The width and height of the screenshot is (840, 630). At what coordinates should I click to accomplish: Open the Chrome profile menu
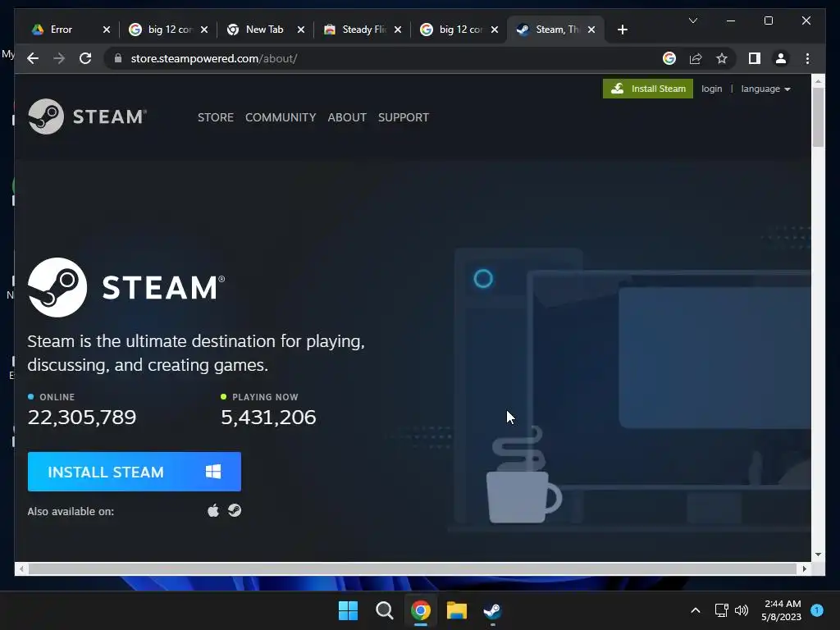[781, 58]
